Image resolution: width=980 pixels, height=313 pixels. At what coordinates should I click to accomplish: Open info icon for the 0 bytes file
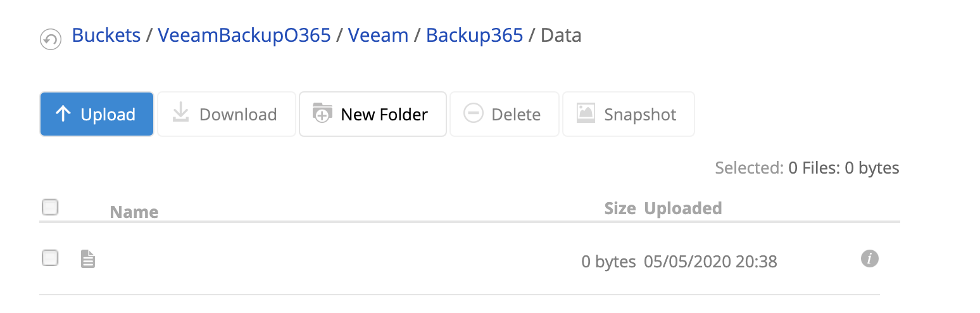(870, 258)
